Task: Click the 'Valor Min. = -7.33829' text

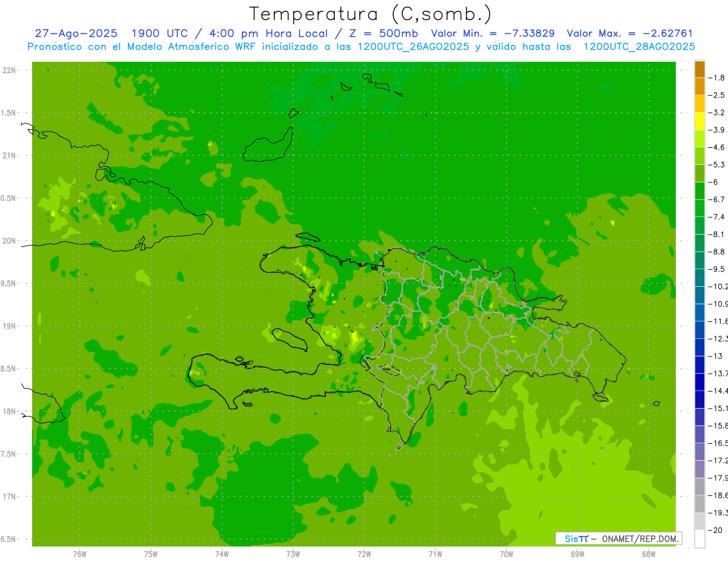Action: (x=492, y=33)
